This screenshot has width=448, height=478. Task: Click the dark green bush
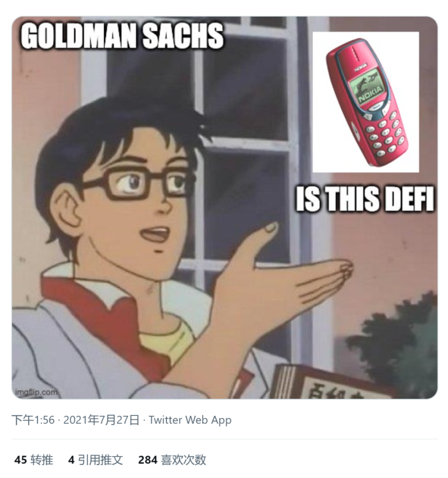[397, 344]
